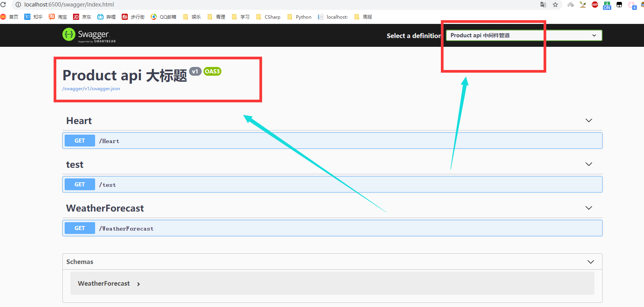Open the pink cat extension with badge 4

[632, 5]
